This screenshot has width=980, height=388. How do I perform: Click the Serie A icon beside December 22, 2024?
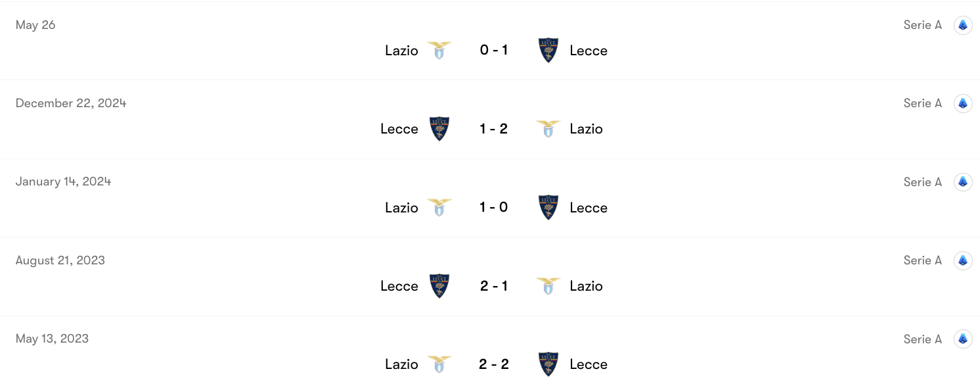coord(963,103)
